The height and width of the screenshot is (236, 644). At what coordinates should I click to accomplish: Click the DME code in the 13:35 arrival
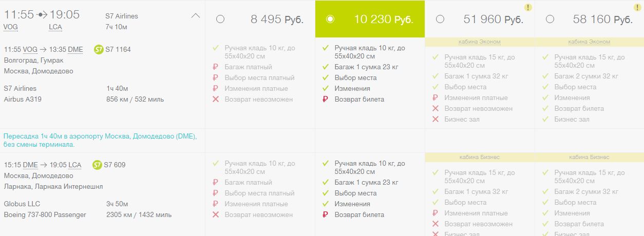75,50
